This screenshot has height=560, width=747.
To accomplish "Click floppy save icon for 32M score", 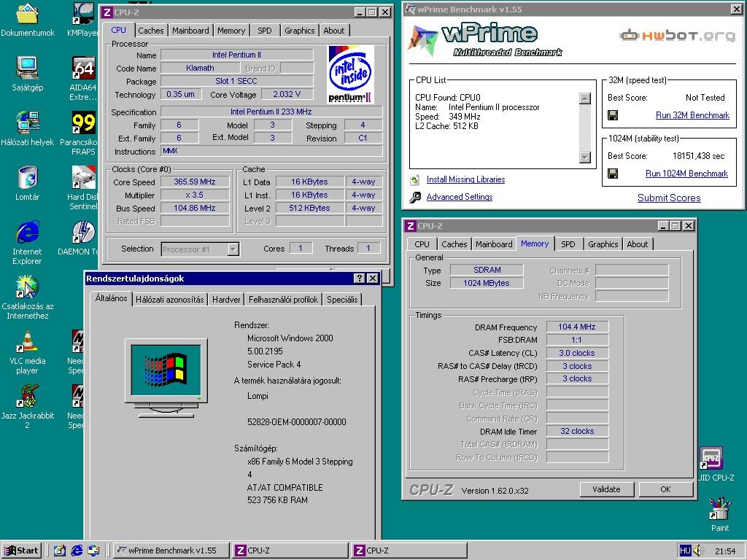I will pyautogui.click(x=613, y=115).
